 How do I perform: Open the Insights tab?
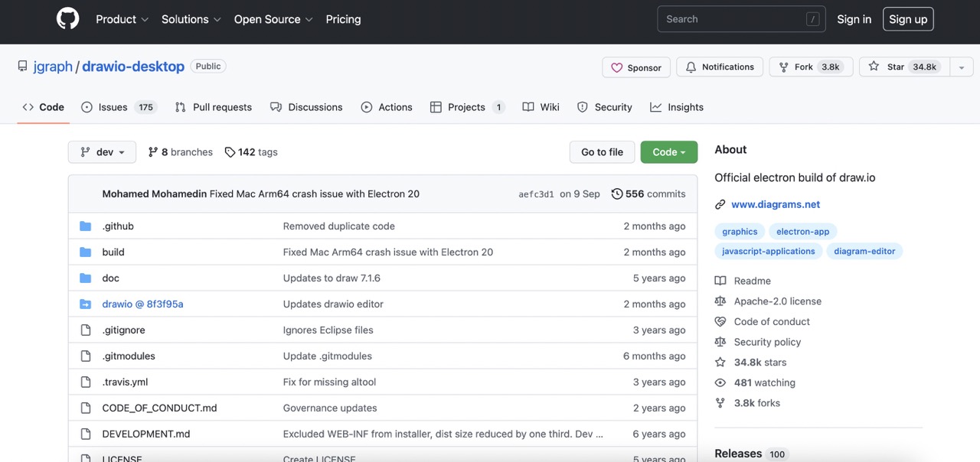(x=677, y=107)
